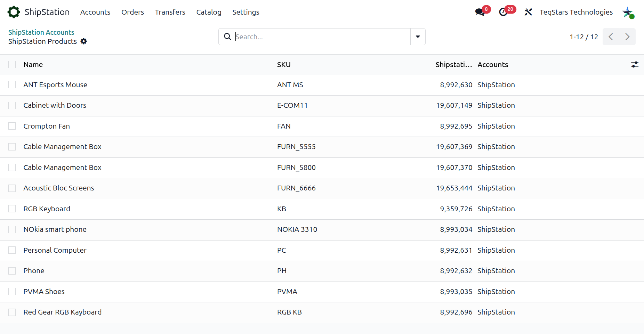Open the activities clock icon

503,12
